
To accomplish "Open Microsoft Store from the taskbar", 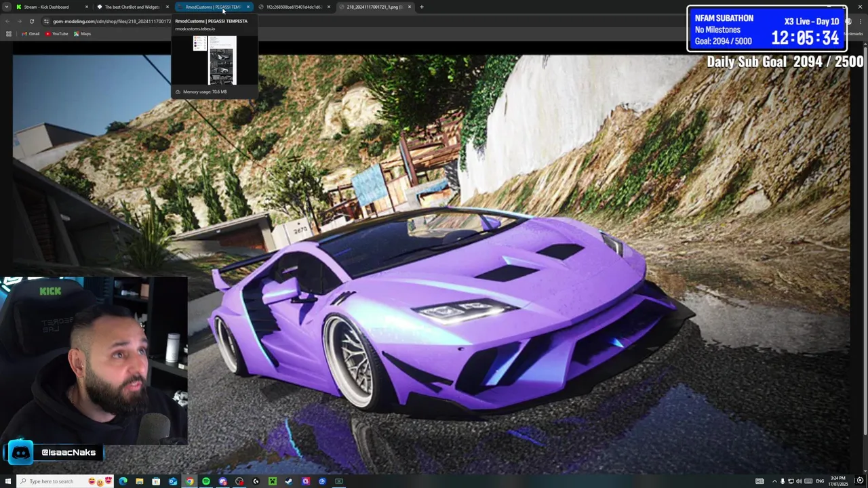I will [x=156, y=481].
